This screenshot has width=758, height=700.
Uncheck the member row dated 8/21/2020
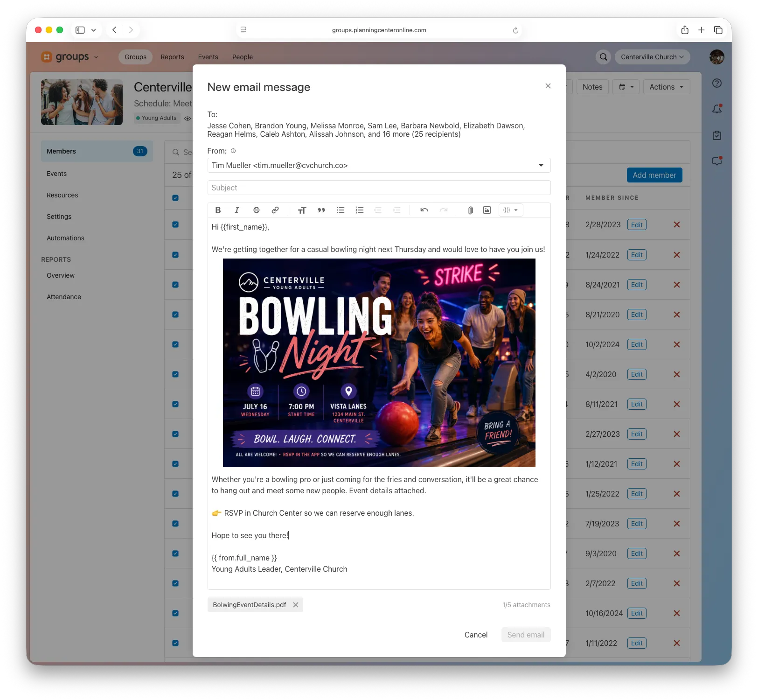point(175,315)
